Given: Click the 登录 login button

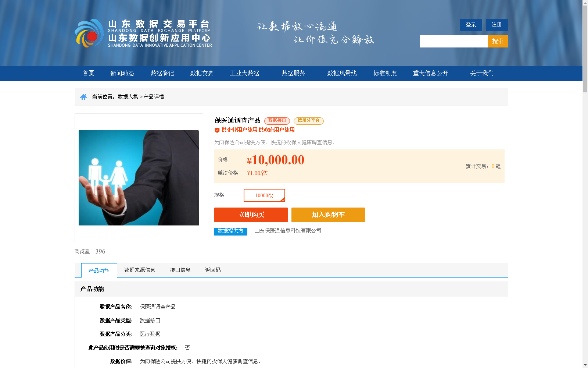Looking at the screenshot, I should (x=471, y=25).
